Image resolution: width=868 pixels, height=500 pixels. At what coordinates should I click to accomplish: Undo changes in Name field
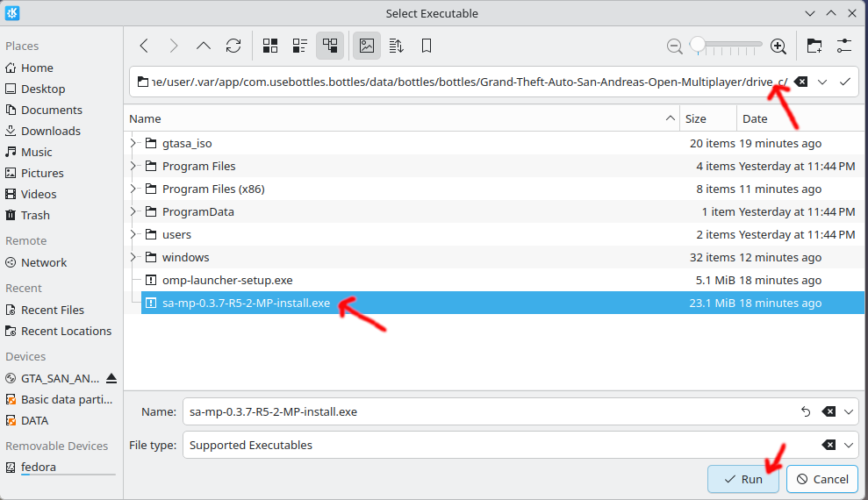[806, 411]
